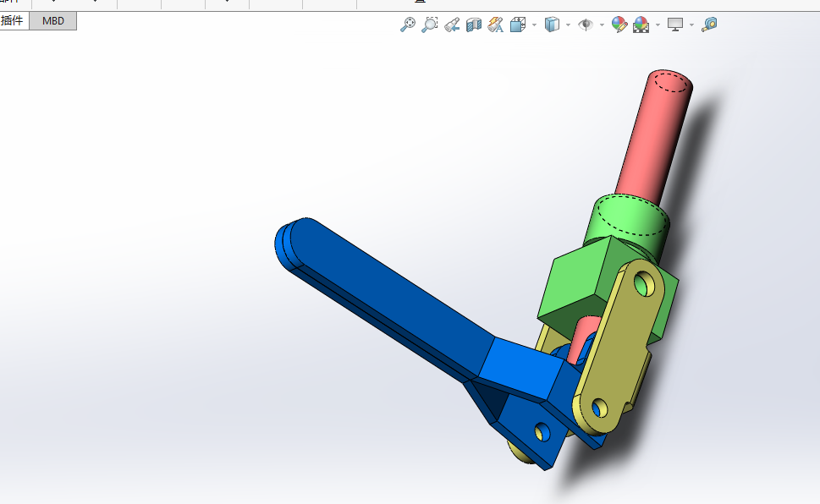Switch to the 插件 tab
The image size is (820, 504).
pos(12,21)
